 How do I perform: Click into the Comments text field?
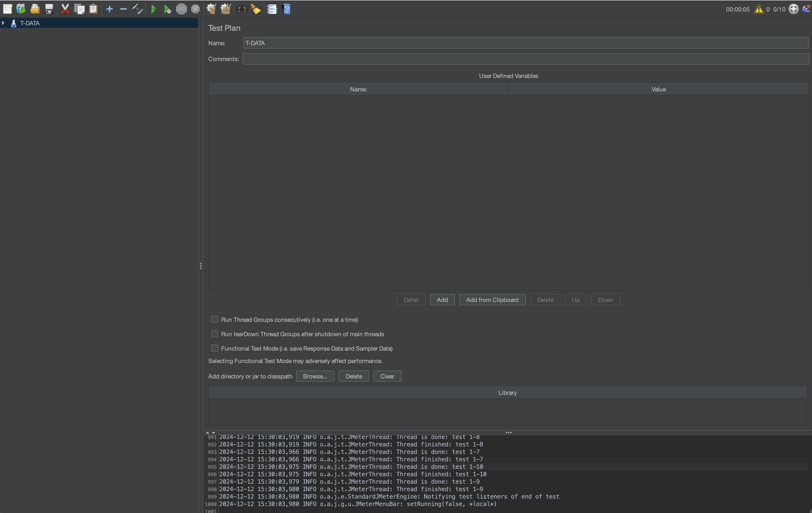[525, 59]
